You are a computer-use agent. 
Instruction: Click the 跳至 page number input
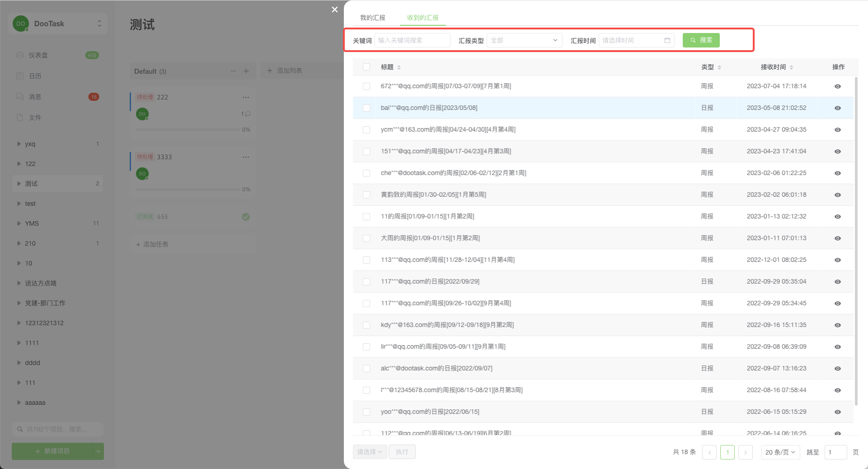(x=835, y=452)
